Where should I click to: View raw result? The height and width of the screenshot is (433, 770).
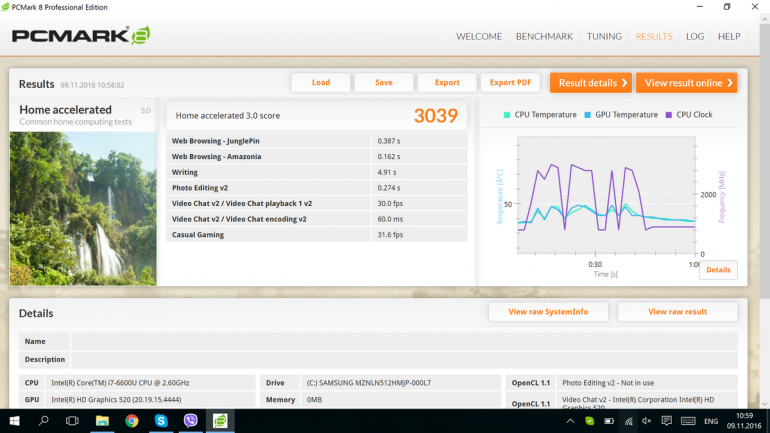(x=677, y=312)
